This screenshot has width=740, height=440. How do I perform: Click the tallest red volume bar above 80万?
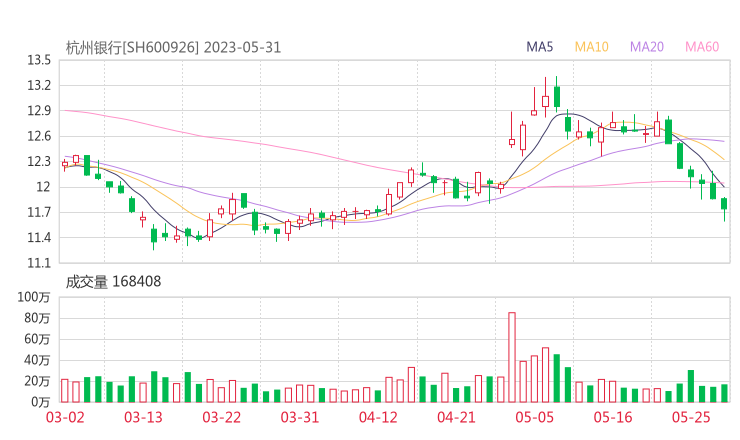pos(512,357)
